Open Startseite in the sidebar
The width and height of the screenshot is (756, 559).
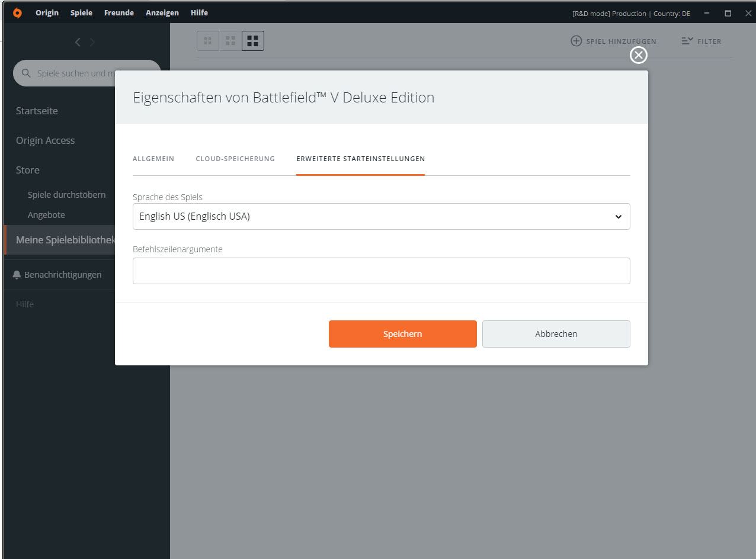tap(37, 111)
